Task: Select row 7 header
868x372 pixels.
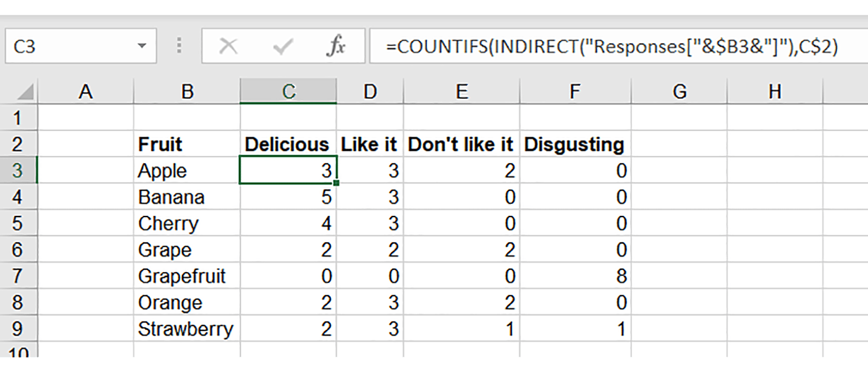Action: tap(17, 276)
